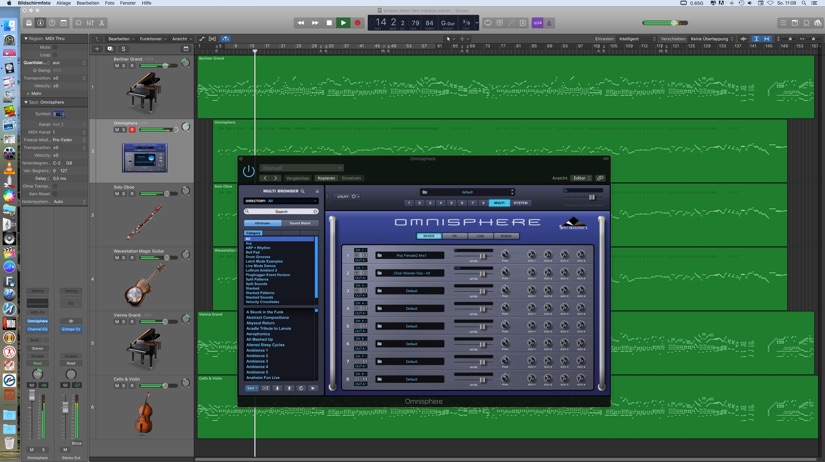Open the Foto menu in the menu bar
The height and width of the screenshot is (462, 825).
[109, 3]
